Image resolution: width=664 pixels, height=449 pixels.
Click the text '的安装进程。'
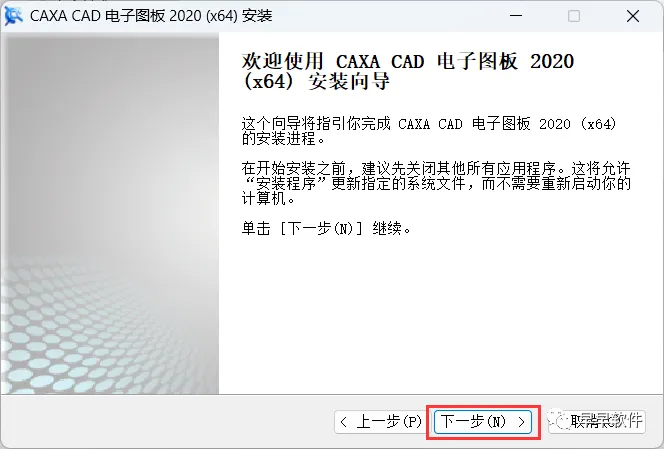[x=284, y=139]
